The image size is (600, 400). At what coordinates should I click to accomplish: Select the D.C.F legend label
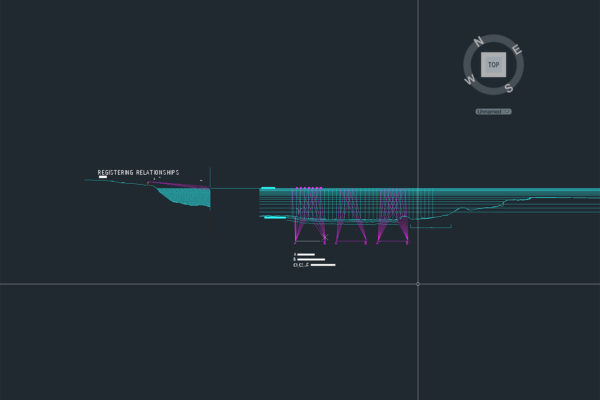301,265
